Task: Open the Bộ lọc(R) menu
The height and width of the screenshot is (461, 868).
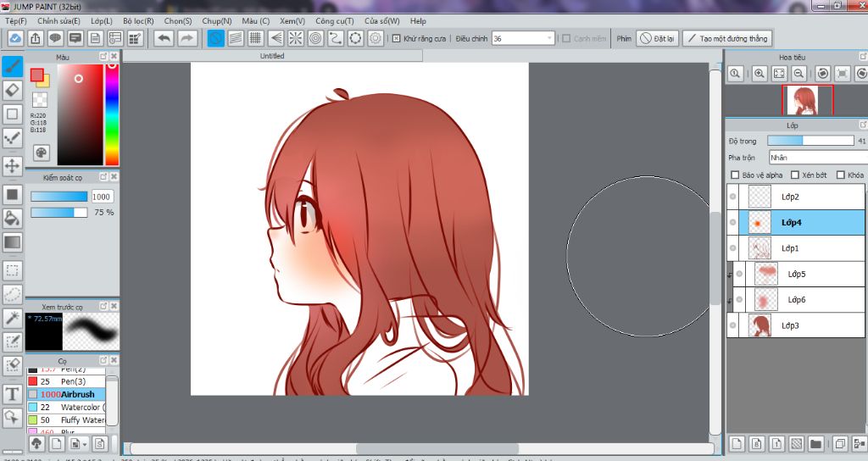Action: pyautogui.click(x=138, y=21)
